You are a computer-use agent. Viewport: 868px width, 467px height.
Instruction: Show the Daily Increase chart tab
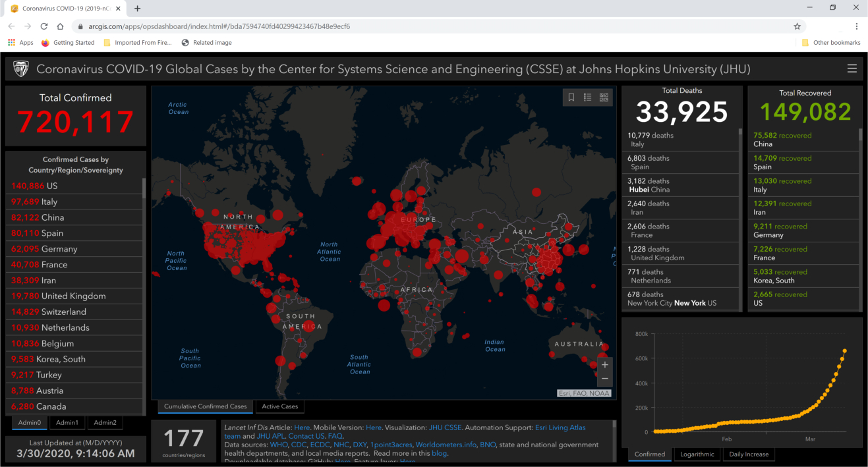[x=748, y=454]
